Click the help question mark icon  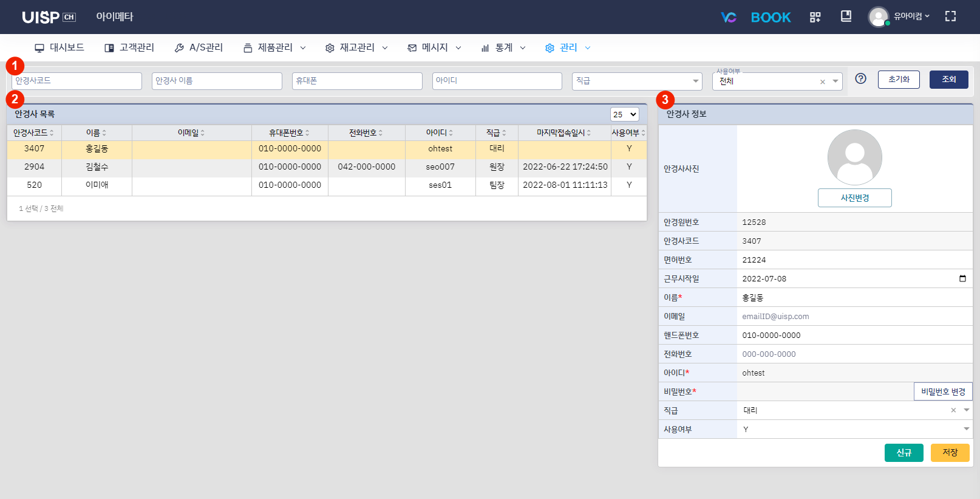click(x=860, y=78)
